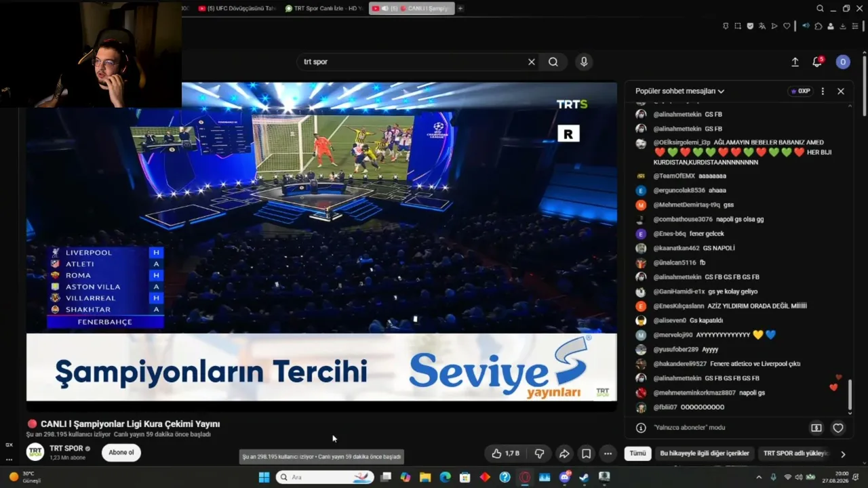Open Discord from the taskbar
868x488 pixels.
click(x=565, y=477)
